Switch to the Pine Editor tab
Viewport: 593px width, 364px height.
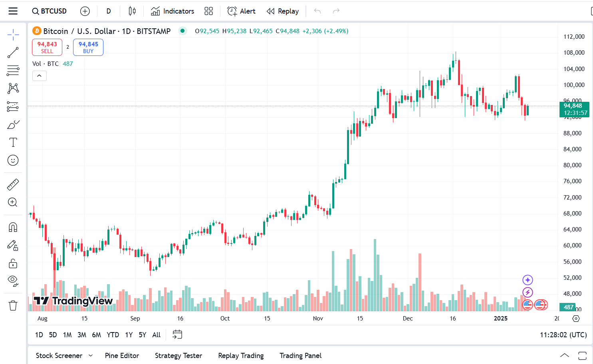click(x=122, y=355)
